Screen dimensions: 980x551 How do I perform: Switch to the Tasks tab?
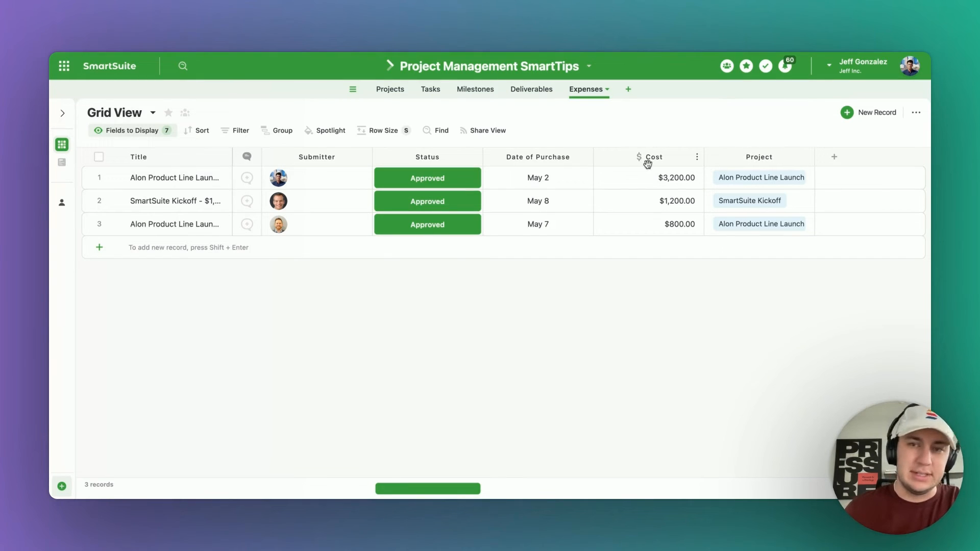click(x=430, y=89)
